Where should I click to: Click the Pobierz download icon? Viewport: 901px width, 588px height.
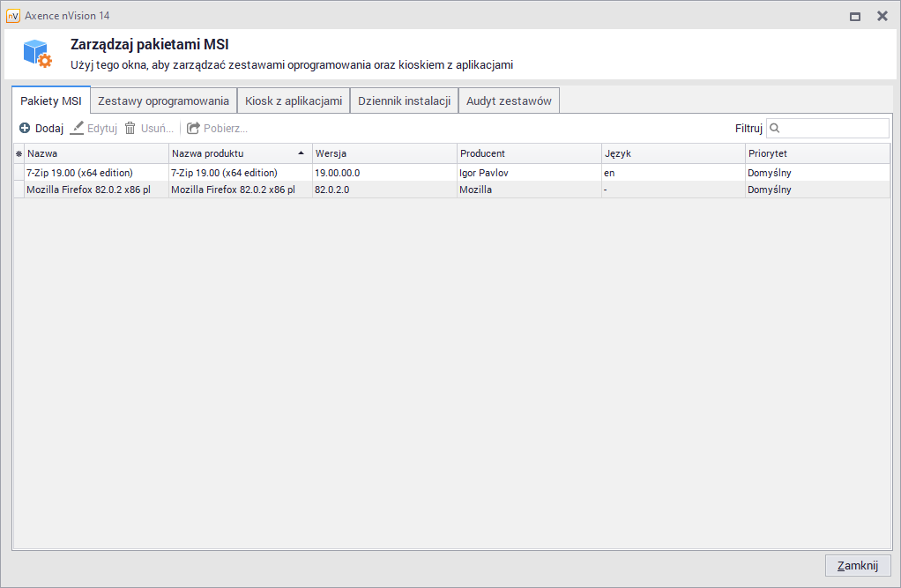[x=193, y=128]
